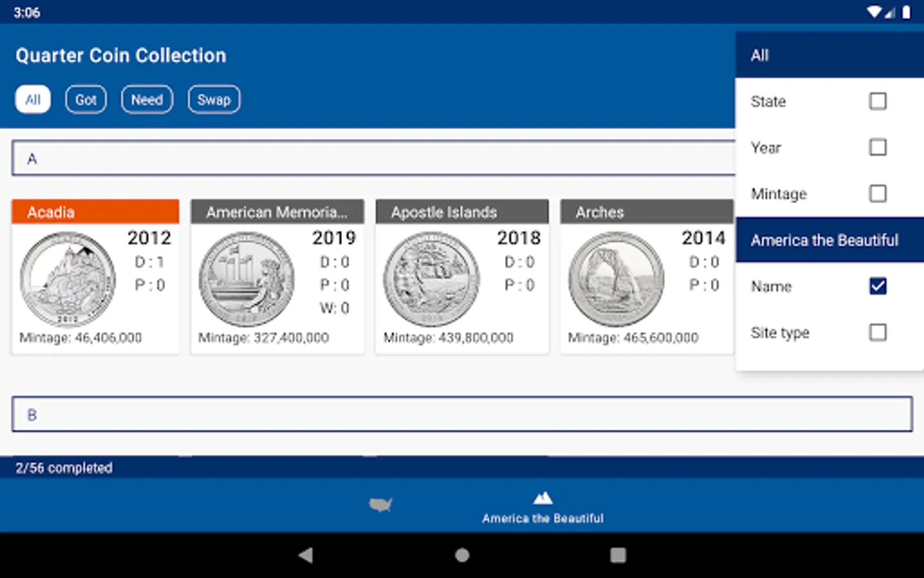
Task: Tap the year 2018 on Apostle Islands card
Action: (x=519, y=238)
